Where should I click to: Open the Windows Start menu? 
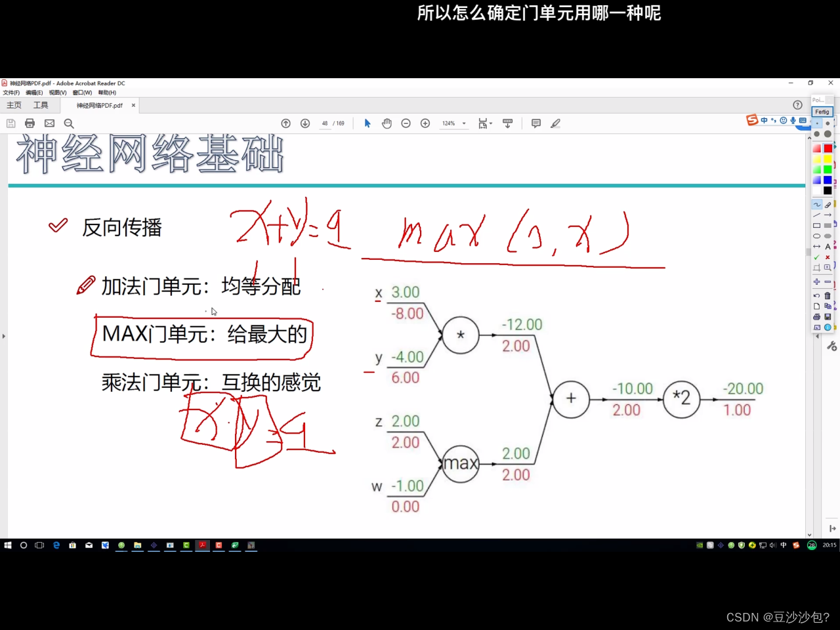click(x=8, y=545)
